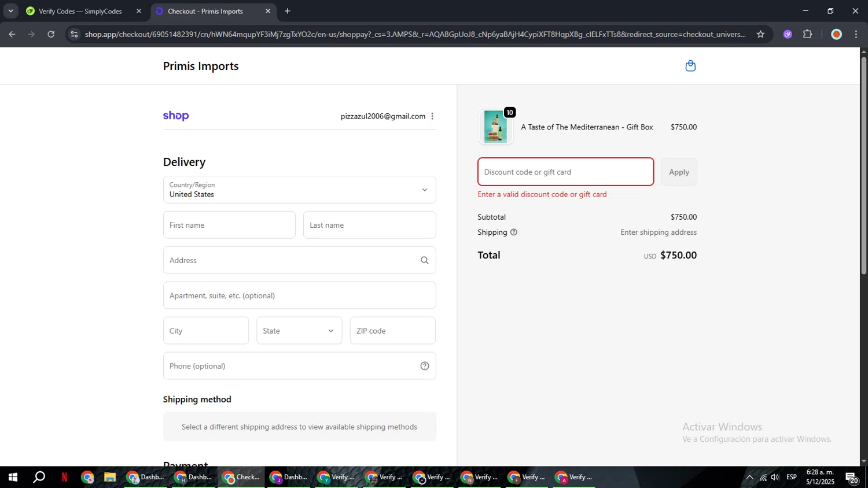Click the Shipping info question mark icon

coord(514,232)
